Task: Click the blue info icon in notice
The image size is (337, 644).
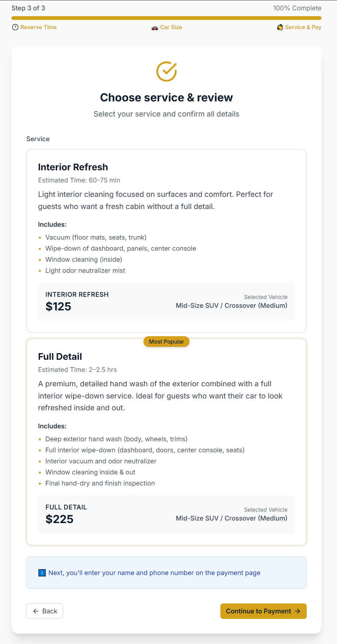Action: tap(42, 573)
